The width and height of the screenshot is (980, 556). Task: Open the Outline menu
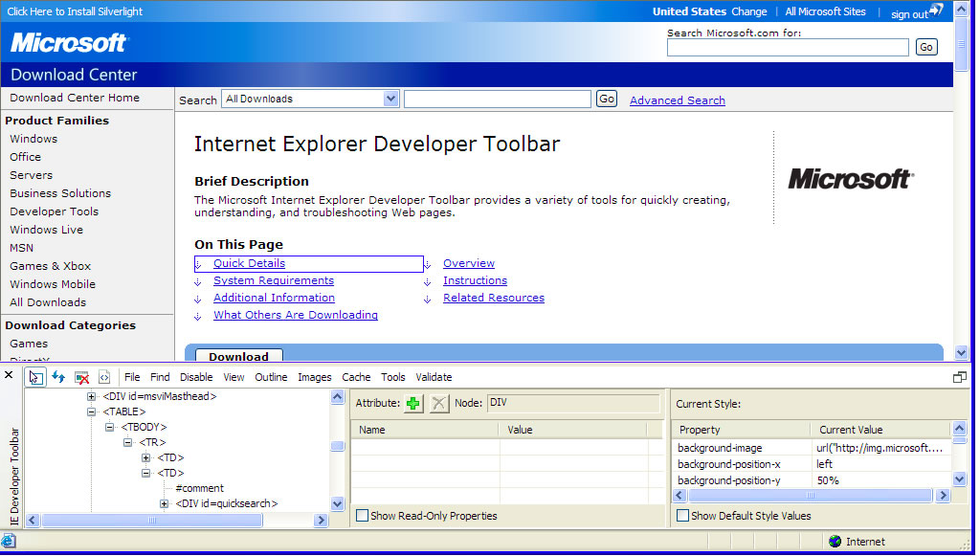point(271,377)
